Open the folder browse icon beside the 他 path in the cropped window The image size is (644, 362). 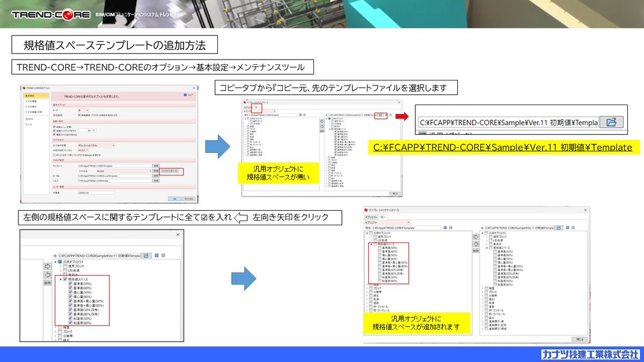click(146, 255)
